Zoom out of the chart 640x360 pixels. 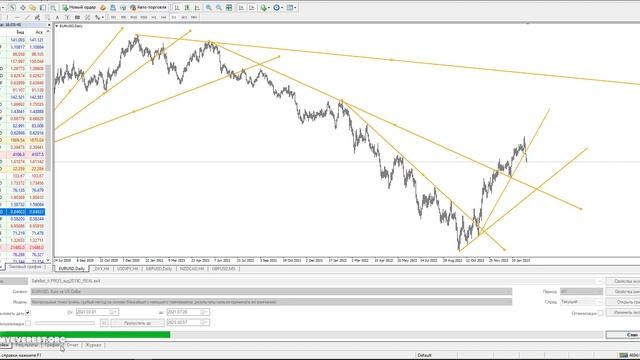coord(219,7)
